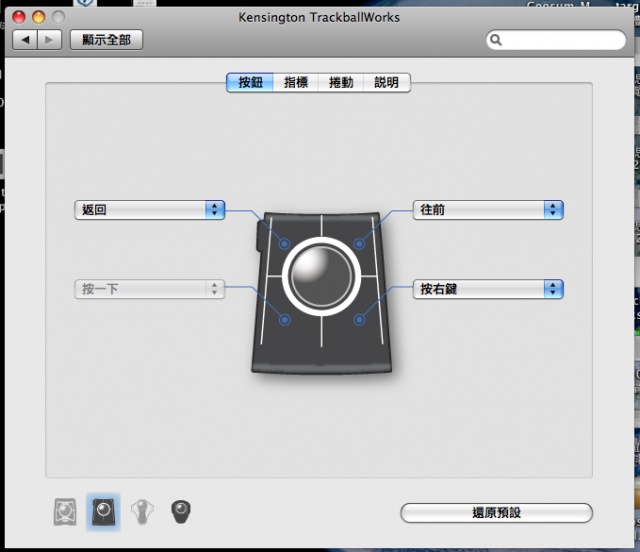
Task: Switch to the 指標 tab
Action: [296, 82]
